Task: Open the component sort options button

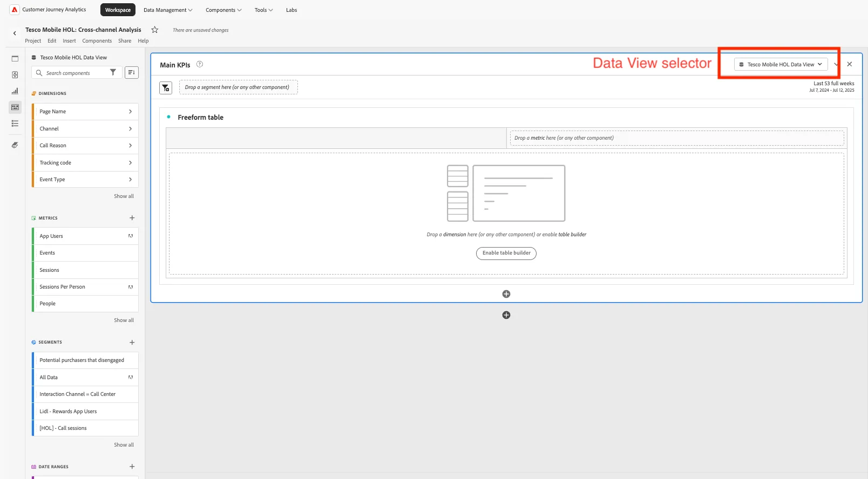Action: [x=132, y=72]
